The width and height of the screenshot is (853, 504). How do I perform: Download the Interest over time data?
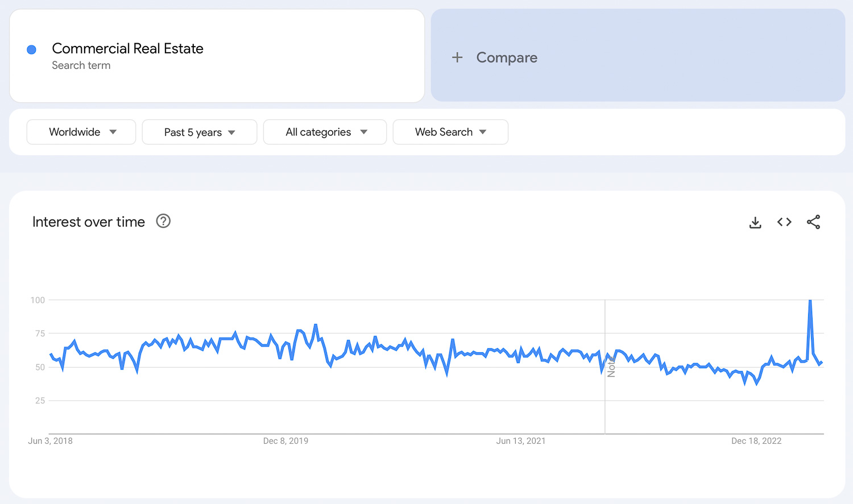[x=755, y=222]
